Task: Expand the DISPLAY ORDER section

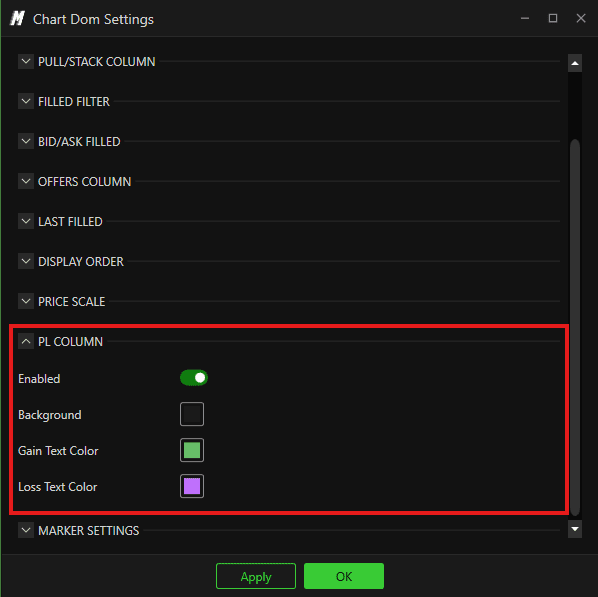Action: (x=26, y=261)
